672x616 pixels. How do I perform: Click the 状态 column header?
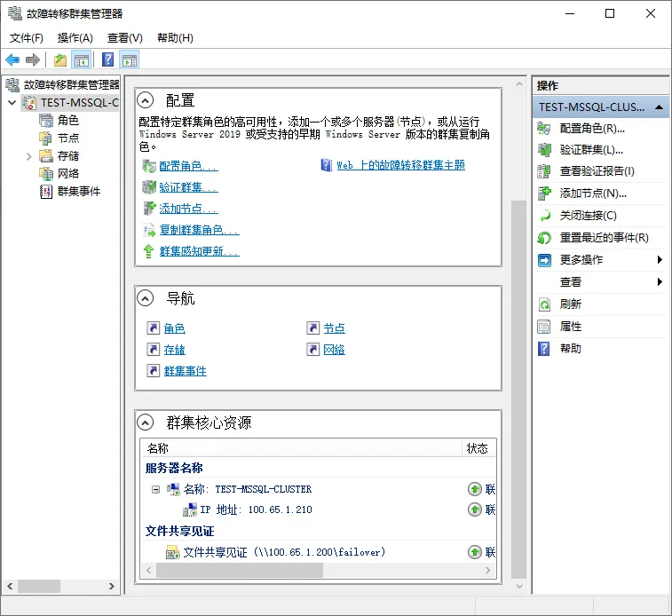click(478, 448)
